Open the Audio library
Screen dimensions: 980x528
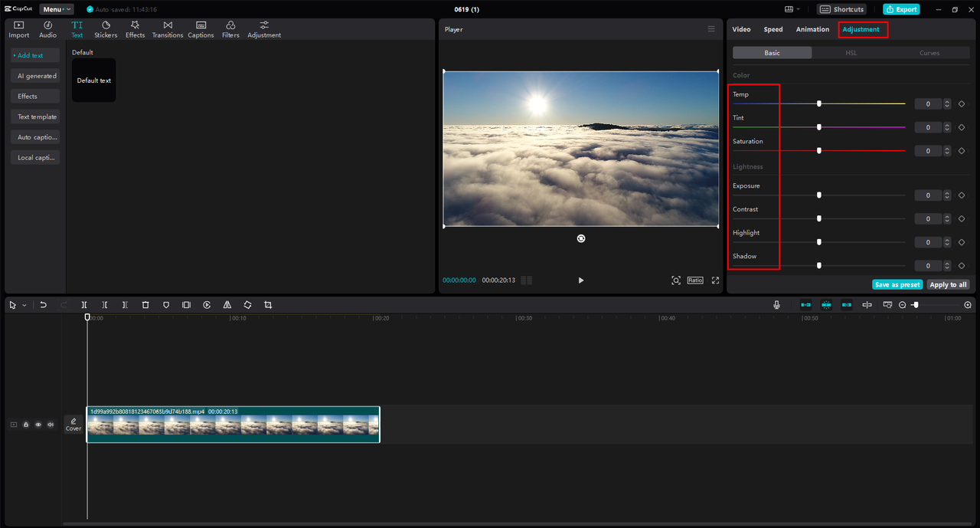tap(47, 30)
